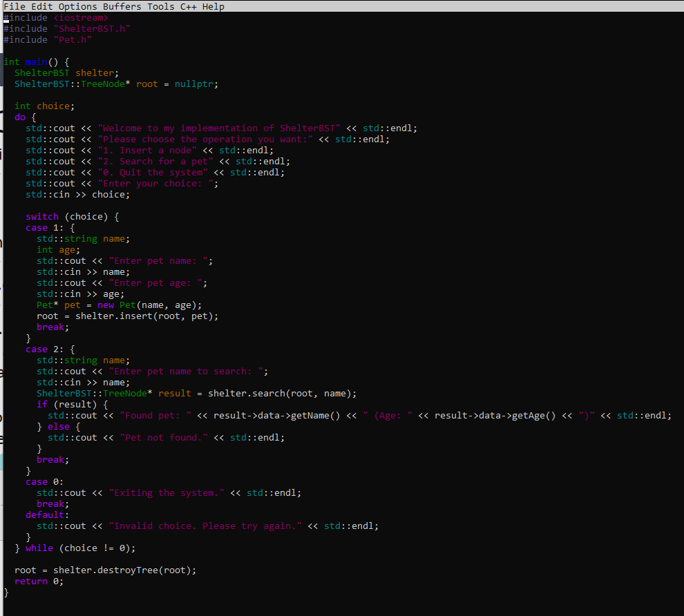
Task: Place cursor on the return 0 statement
Action: tap(38, 581)
